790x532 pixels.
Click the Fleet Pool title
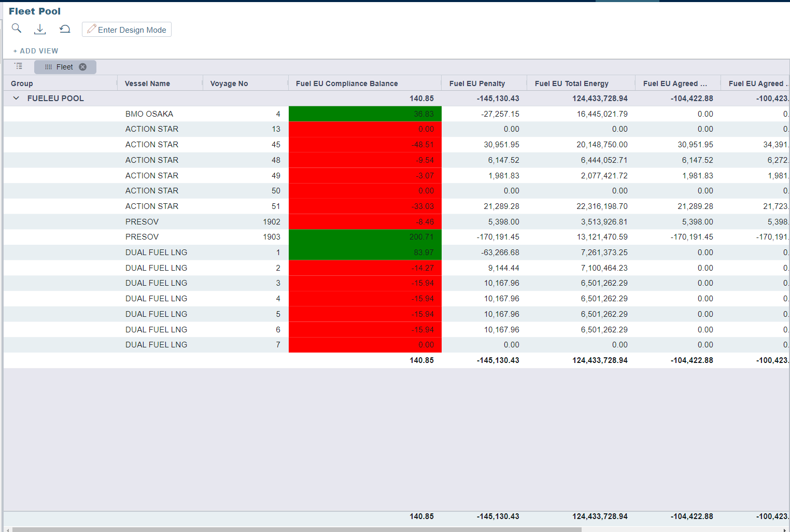35,11
